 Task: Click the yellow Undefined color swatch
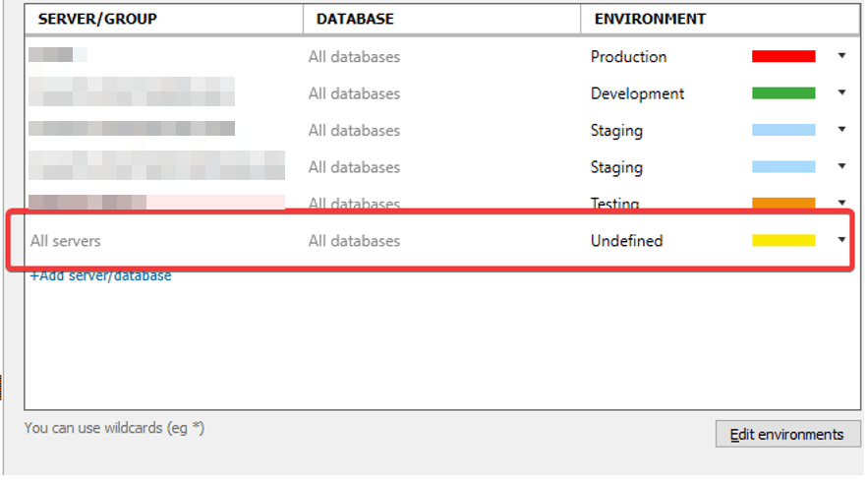[x=783, y=240]
